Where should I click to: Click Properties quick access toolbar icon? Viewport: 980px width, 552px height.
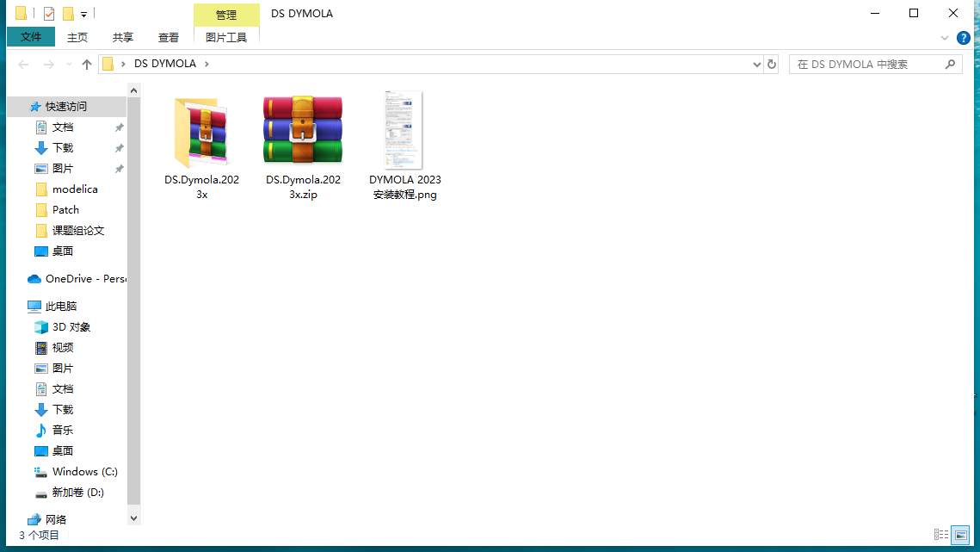(x=49, y=13)
